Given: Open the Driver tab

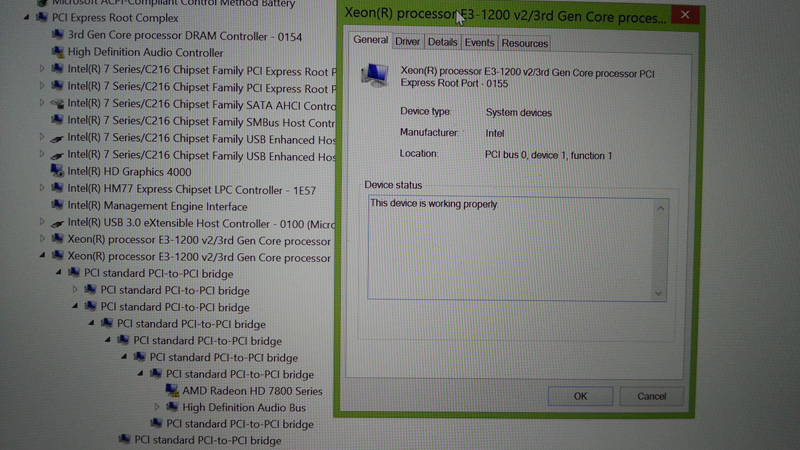Looking at the screenshot, I should tap(407, 42).
